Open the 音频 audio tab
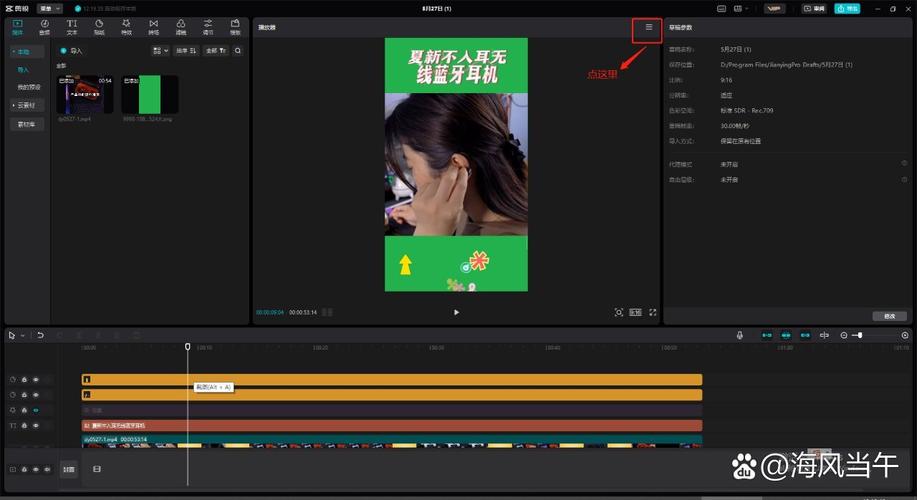This screenshot has height=500, width=917. 44,27
